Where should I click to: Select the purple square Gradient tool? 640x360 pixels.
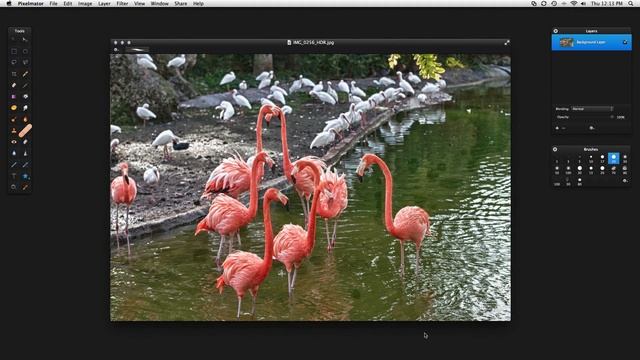coord(14,97)
